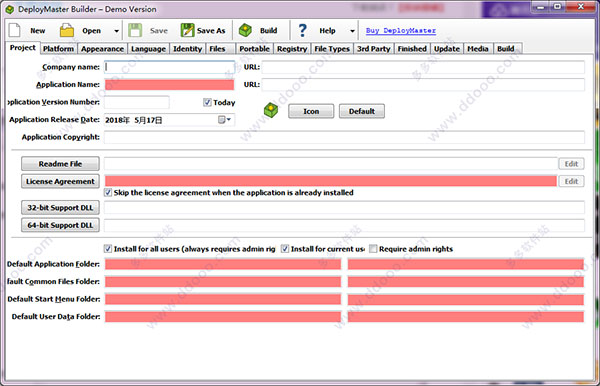Switch to the Registry tab
600x386 pixels.
click(292, 49)
